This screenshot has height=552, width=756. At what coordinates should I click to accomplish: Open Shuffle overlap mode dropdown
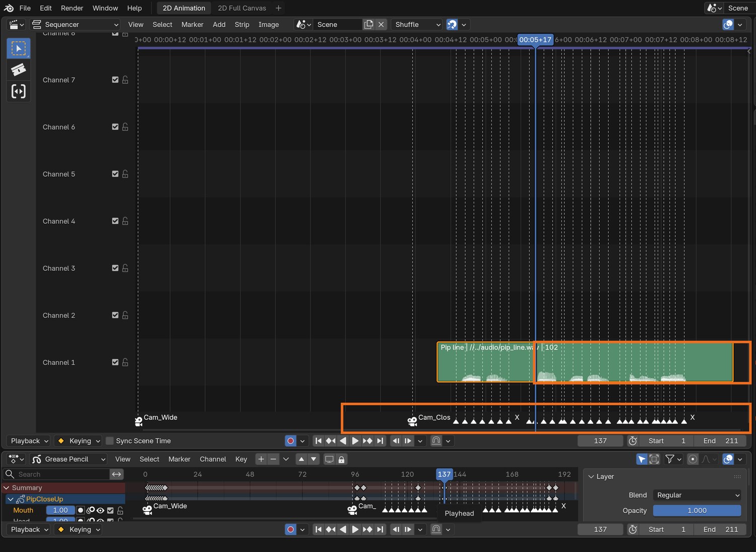click(417, 24)
